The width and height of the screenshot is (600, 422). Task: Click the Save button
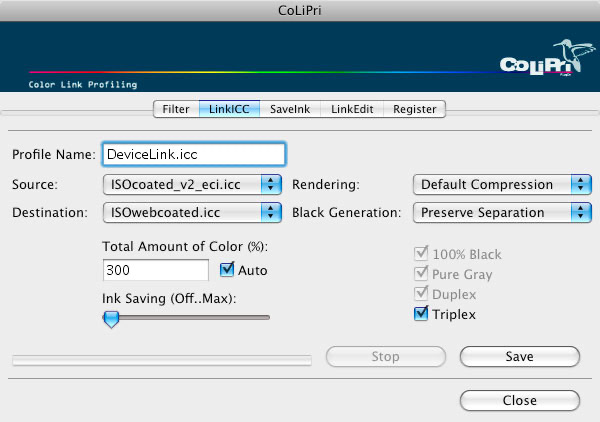click(x=520, y=357)
